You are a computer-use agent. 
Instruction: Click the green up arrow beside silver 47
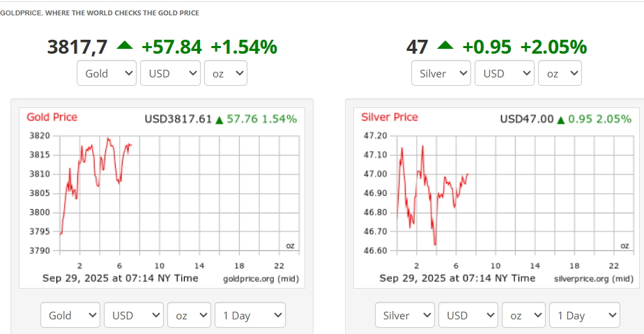pyautogui.click(x=445, y=46)
